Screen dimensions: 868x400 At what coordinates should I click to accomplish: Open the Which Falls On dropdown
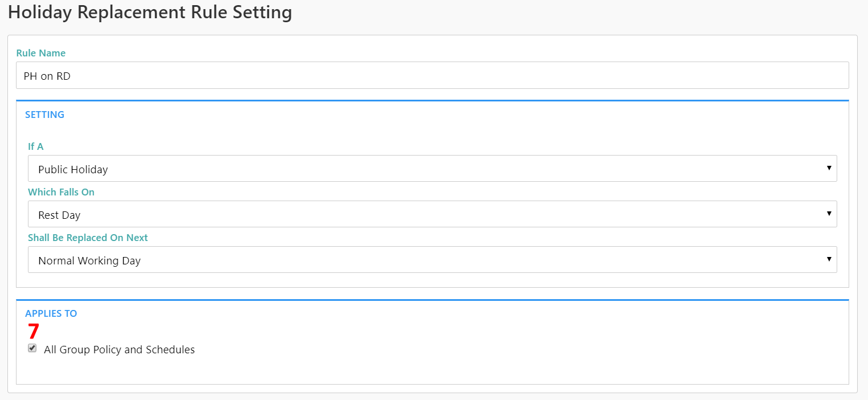pos(432,214)
